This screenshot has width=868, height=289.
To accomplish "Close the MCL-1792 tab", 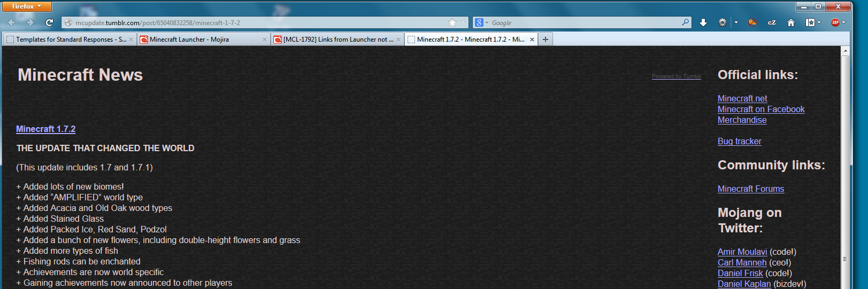I will click(x=398, y=40).
